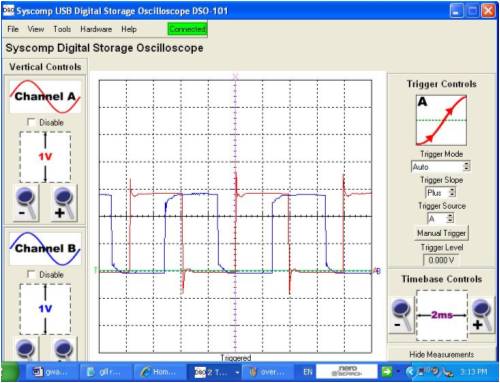This screenshot has width=500, height=383.
Task: Open the Tools menu
Action: pyautogui.click(x=62, y=29)
